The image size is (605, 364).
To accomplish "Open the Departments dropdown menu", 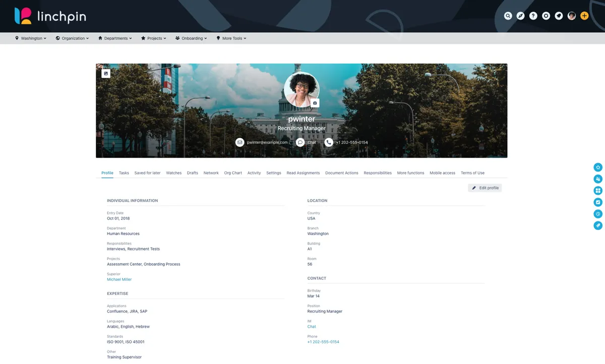I will [x=115, y=38].
